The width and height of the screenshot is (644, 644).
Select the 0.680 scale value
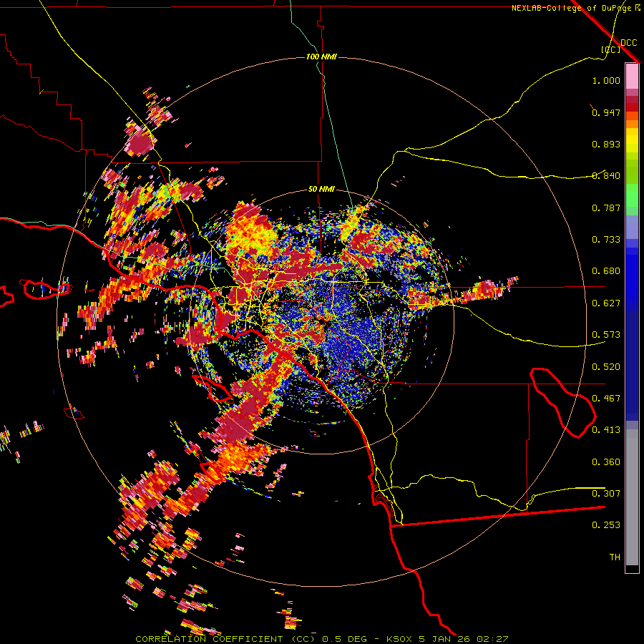(606, 271)
